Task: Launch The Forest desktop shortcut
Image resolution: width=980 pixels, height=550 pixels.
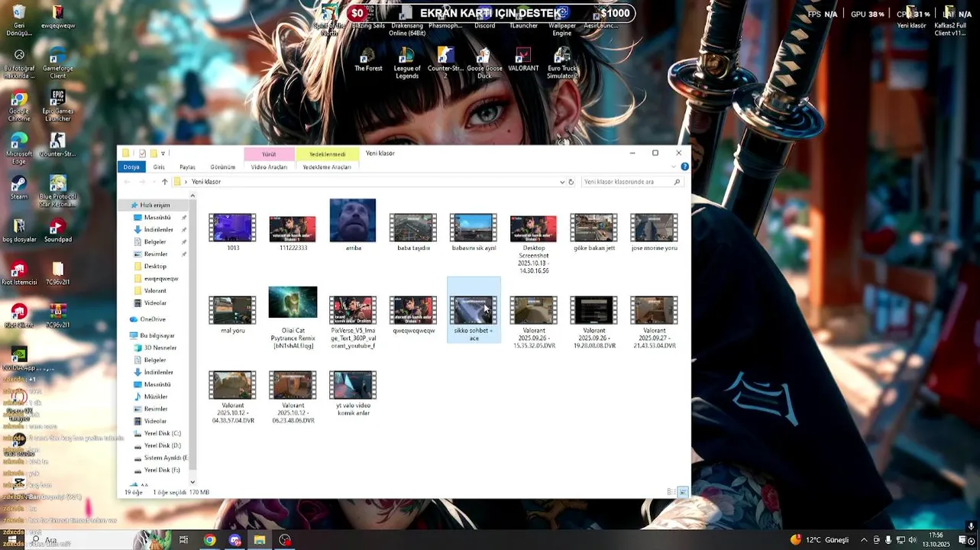Action: 368,60
